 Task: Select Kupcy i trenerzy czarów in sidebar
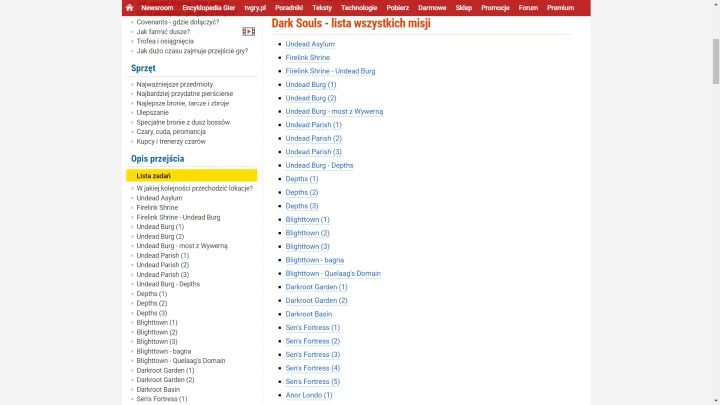tap(171, 141)
